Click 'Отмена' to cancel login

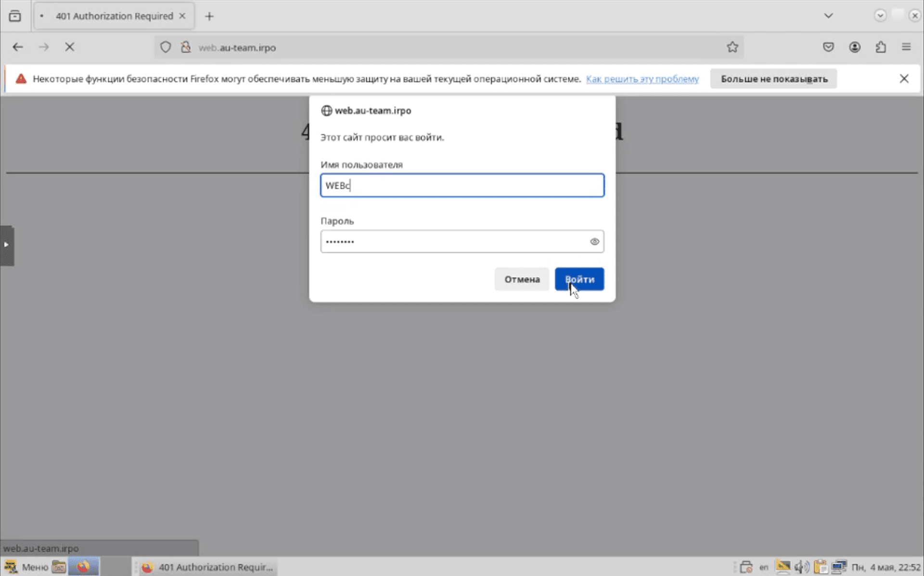click(522, 279)
